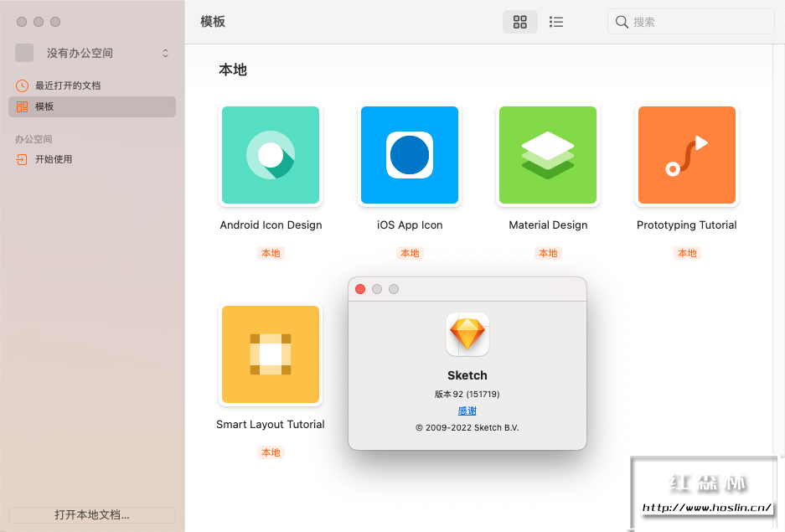Click the copyright text 2009-2022 Sketch B.V.
Screen dimensions: 785x532
pos(467,428)
